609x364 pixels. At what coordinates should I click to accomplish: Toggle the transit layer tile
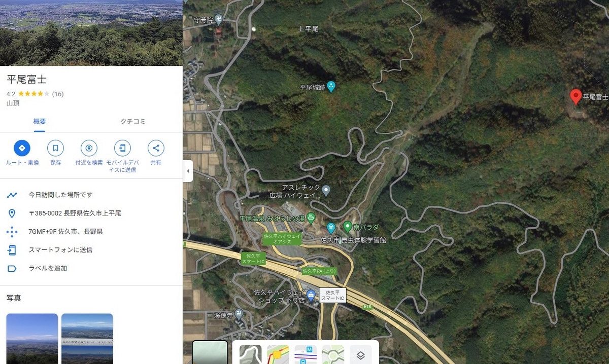click(x=306, y=354)
